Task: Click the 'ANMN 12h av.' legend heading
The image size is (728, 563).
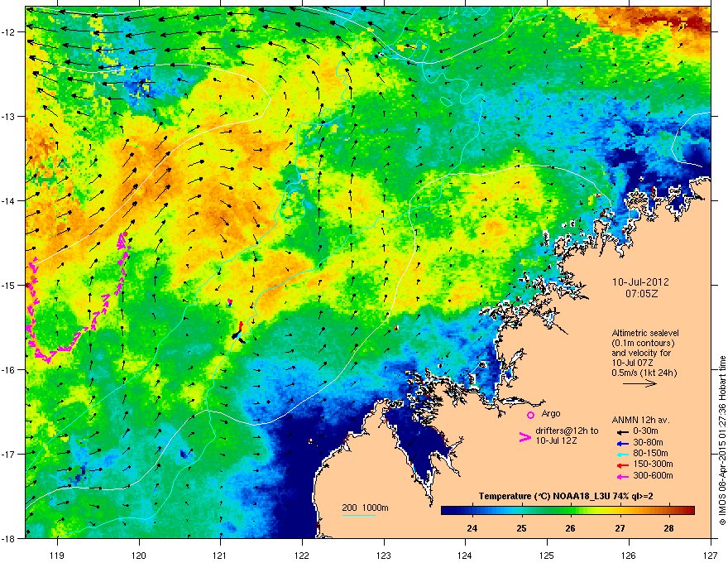Action: (640, 421)
